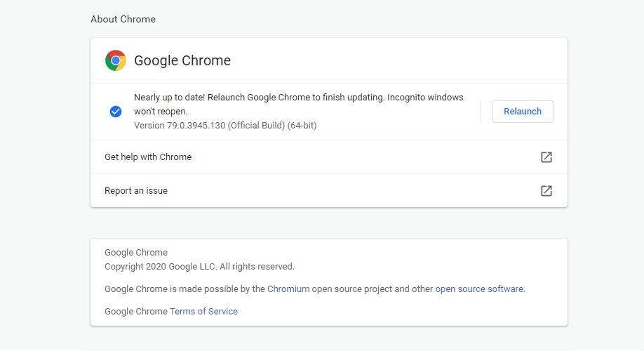
Task: Follow the open source software link
Action: [x=479, y=289]
